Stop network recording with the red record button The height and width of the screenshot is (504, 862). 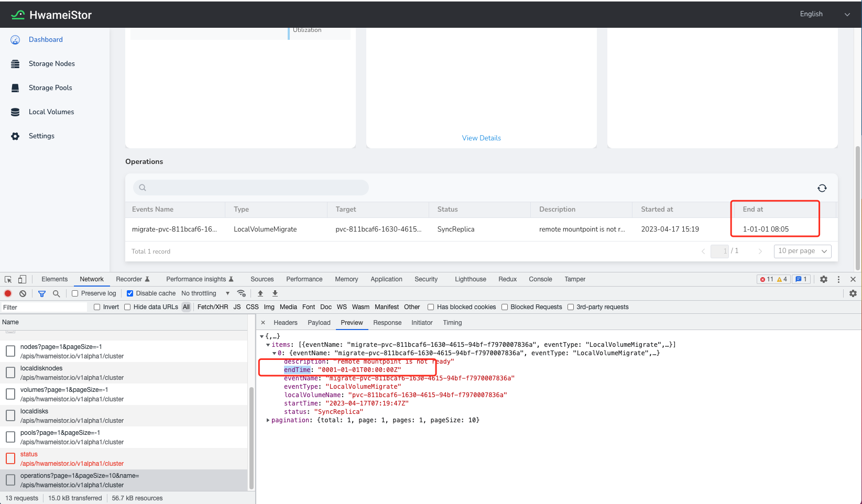click(7, 293)
